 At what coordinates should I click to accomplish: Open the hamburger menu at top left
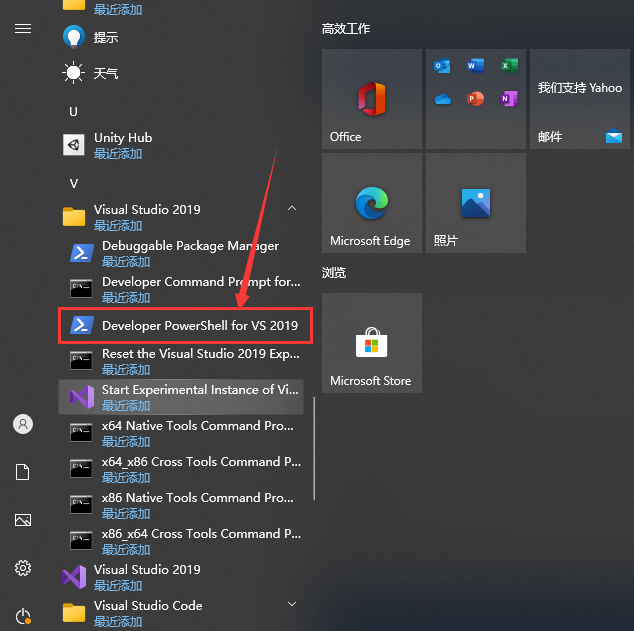23,29
